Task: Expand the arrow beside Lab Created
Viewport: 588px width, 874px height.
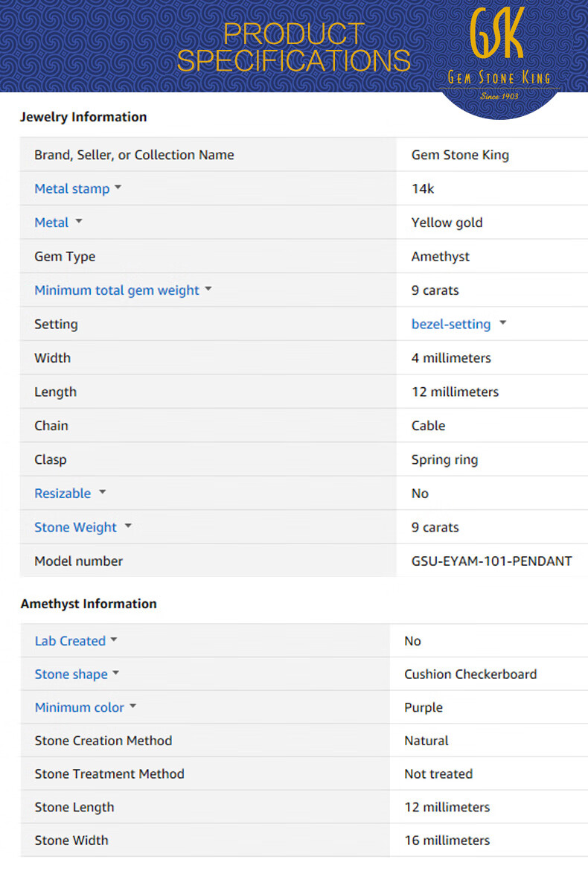Action: 114,640
